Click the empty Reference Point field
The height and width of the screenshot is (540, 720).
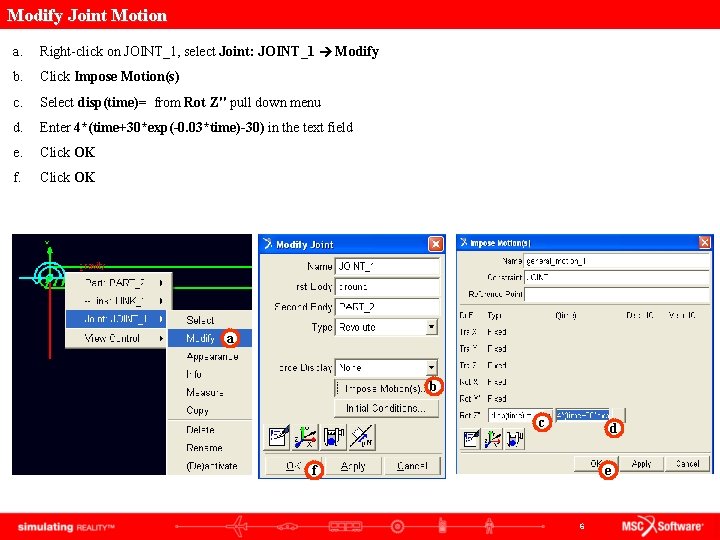tap(617, 294)
